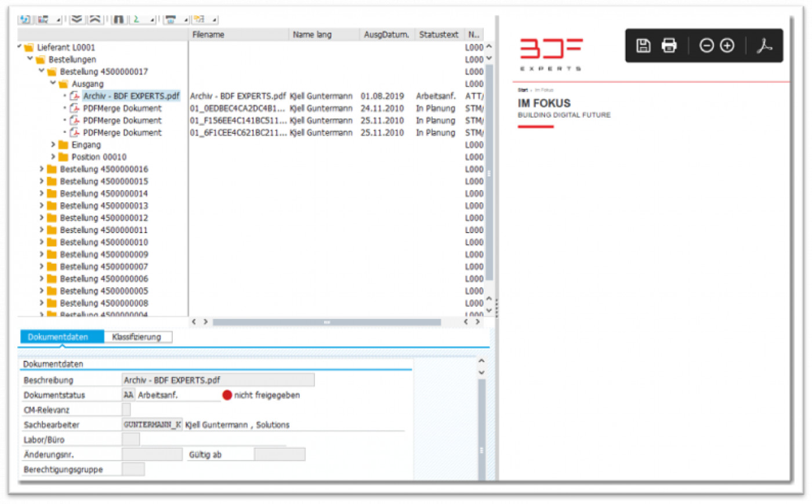The width and height of the screenshot is (812, 504).
Task: Expand all nodes via the double-chevron-down icon
Action: pos(76,18)
